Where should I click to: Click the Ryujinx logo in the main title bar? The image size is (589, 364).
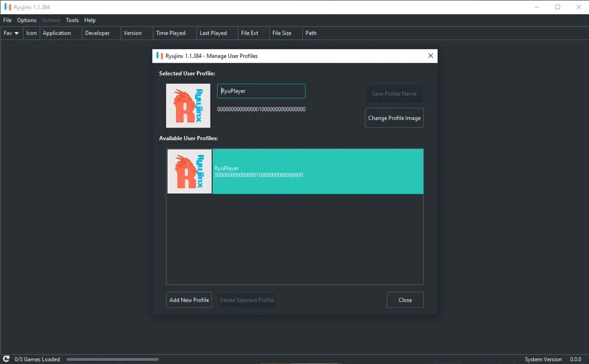(x=6, y=7)
